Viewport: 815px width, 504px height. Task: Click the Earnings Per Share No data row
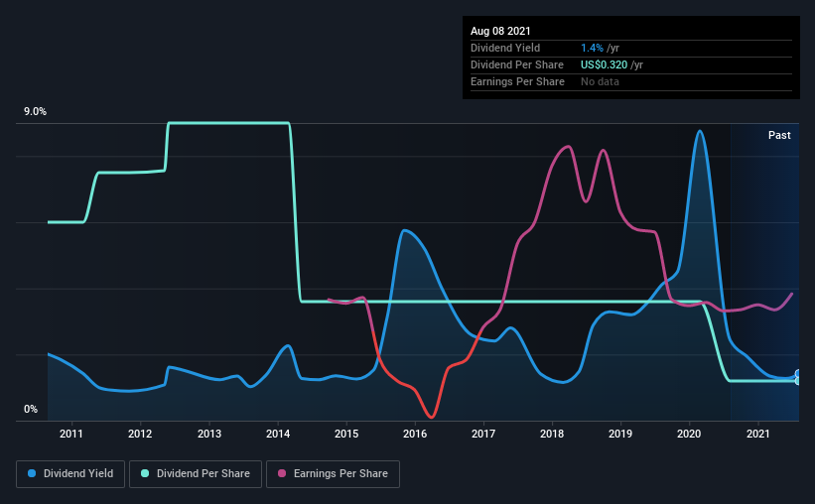(631, 81)
